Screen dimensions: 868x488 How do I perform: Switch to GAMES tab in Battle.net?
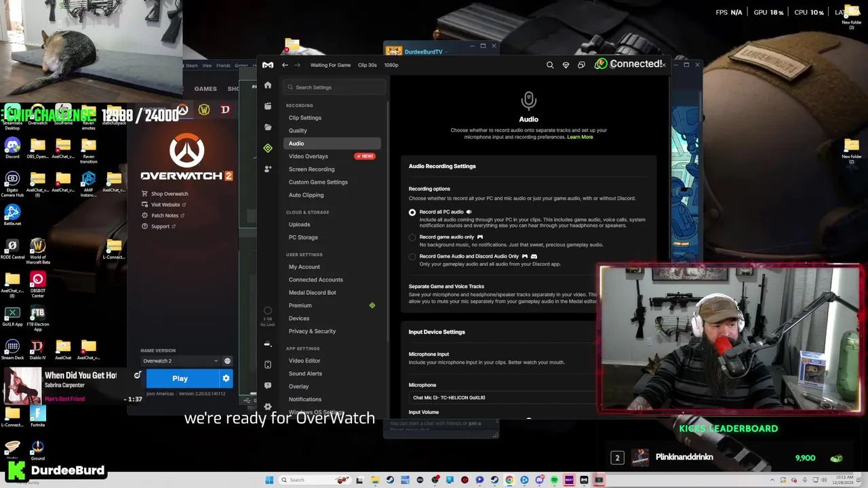(205, 89)
